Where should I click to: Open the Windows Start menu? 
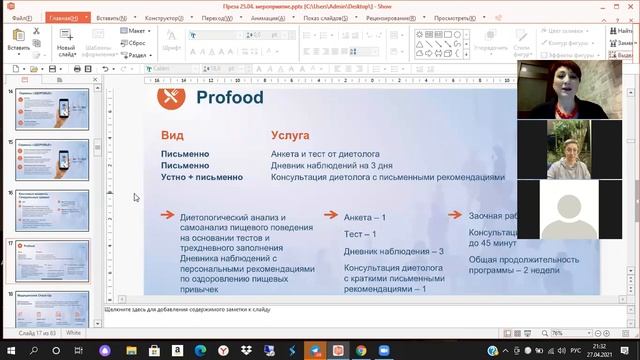click(x=11, y=351)
